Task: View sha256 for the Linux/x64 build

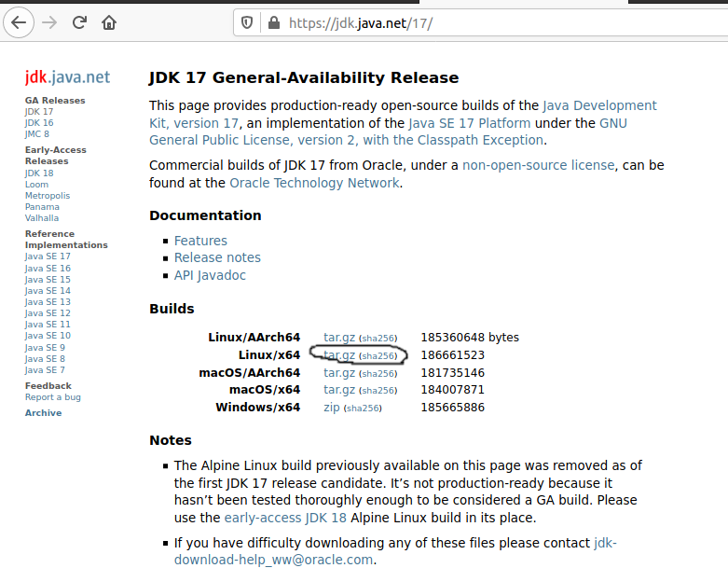Action: (378, 355)
